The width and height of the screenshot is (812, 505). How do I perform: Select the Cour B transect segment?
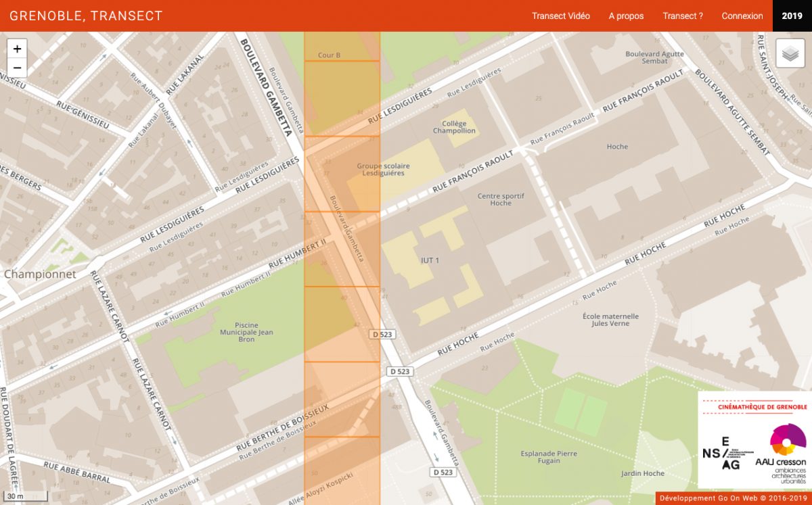330,55
